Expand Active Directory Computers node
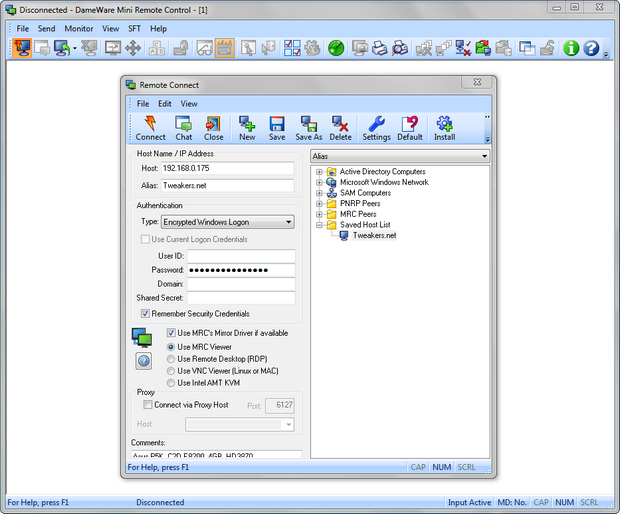620x514 pixels. point(319,172)
